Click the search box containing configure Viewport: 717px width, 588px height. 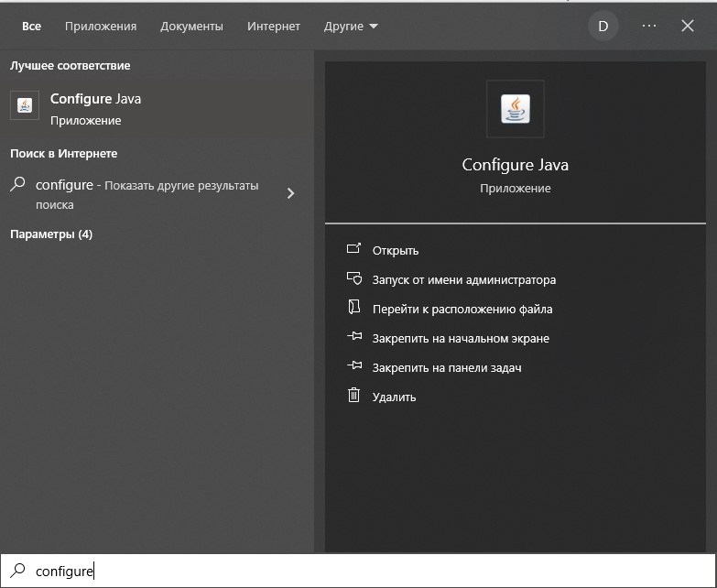[x=359, y=571]
